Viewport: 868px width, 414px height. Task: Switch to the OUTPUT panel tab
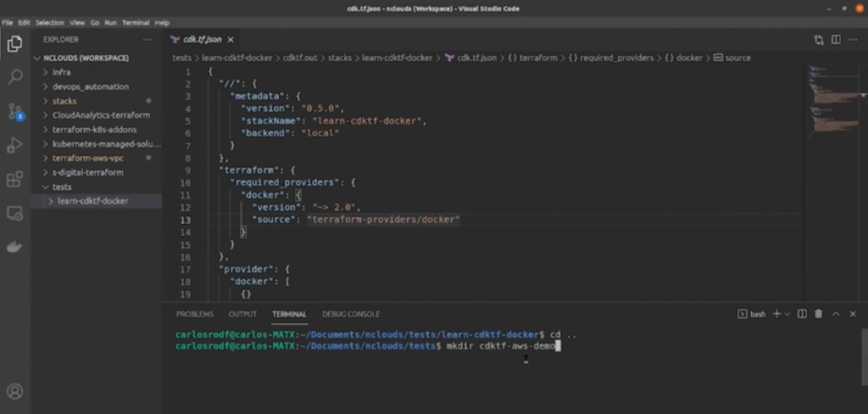click(x=242, y=314)
